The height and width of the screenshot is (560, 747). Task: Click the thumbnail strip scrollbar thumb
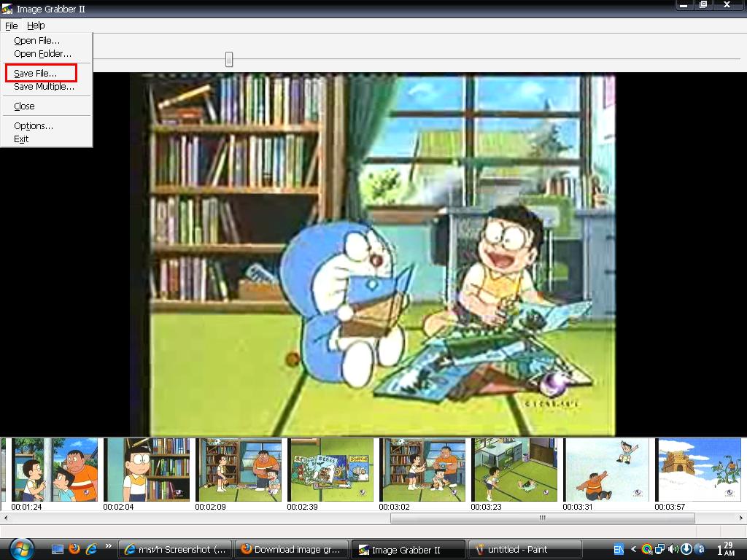click(x=542, y=518)
